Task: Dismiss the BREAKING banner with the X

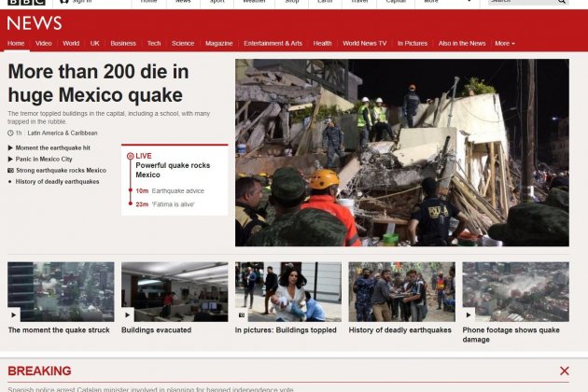Action: click(565, 371)
